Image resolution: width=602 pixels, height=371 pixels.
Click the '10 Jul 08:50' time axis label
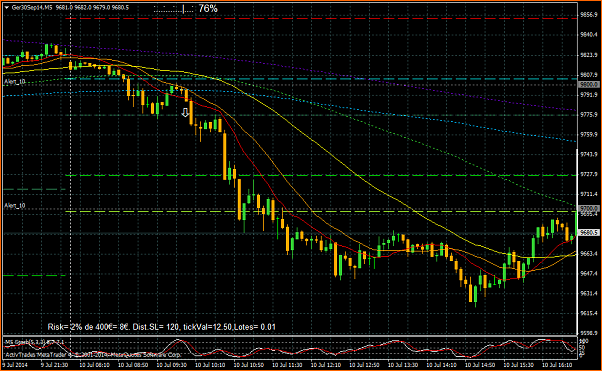[133, 365]
